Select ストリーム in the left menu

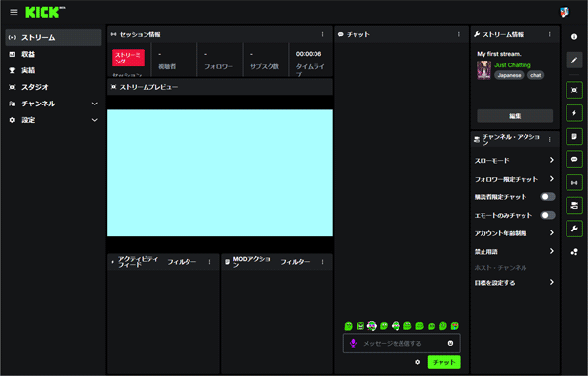(53, 37)
